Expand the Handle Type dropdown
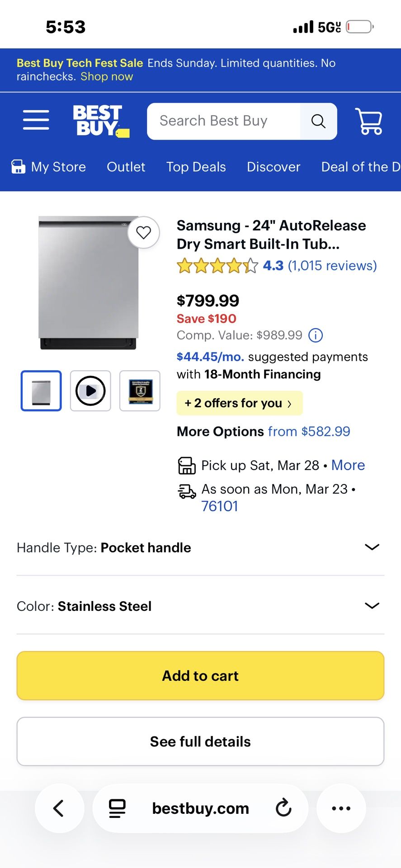The height and width of the screenshot is (868, 401). coord(372,547)
